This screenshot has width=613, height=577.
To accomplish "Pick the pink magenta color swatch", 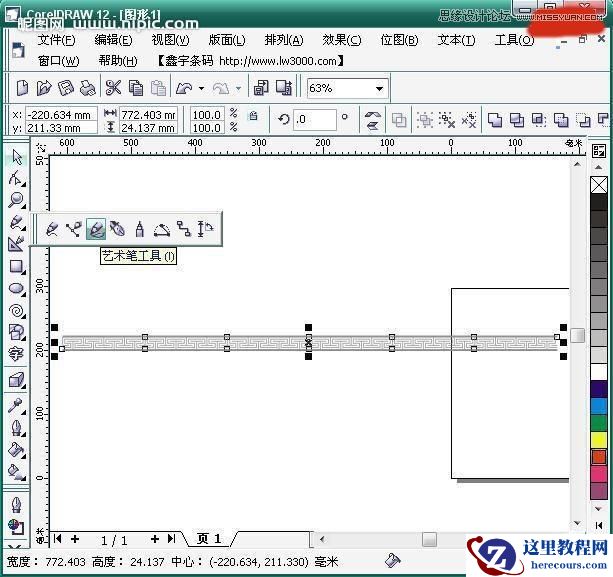I will 599,474.
